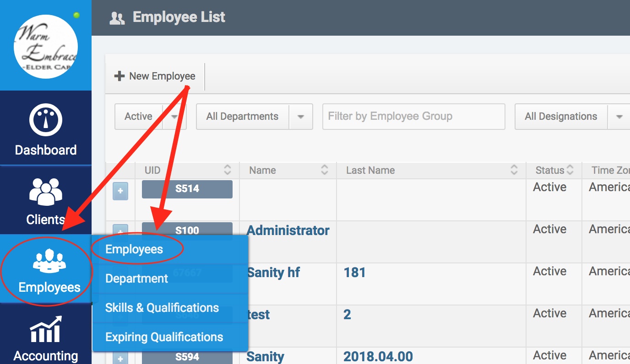Click the Filter by Employee Group field

(x=413, y=117)
